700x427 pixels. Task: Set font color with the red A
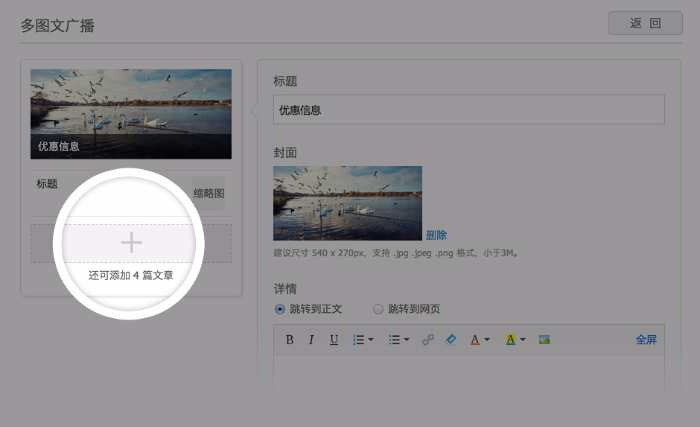pos(475,340)
